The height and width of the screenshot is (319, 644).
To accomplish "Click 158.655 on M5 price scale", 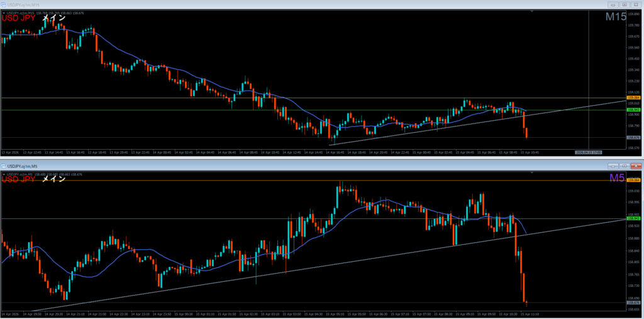I will coord(633,310).
